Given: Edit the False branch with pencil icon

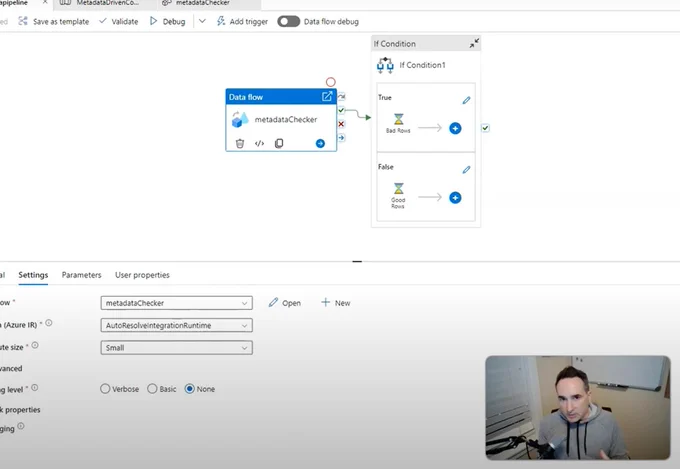Looking at the screenshot, I should click(x=466, y=170).
